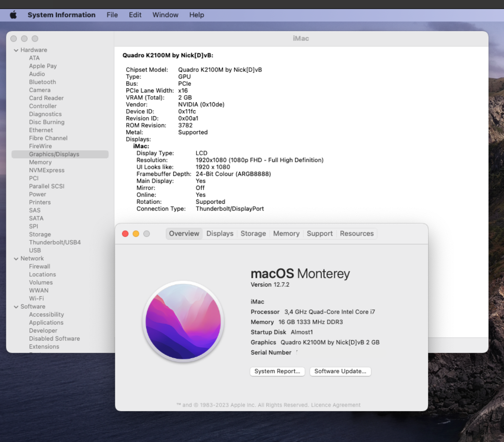Open the Help menu
Image resolution: width=504 pixels, height=442 pixels.
(x=196, y=15)
